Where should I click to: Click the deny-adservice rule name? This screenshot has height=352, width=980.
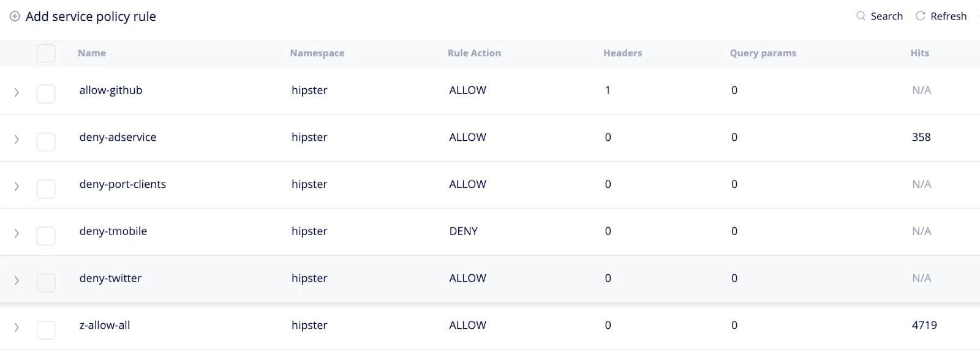pyautogui.click(x=118, y=137)
